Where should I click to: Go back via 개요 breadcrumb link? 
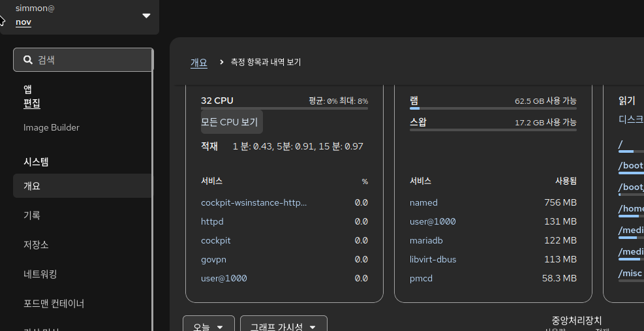click(199, 63)
